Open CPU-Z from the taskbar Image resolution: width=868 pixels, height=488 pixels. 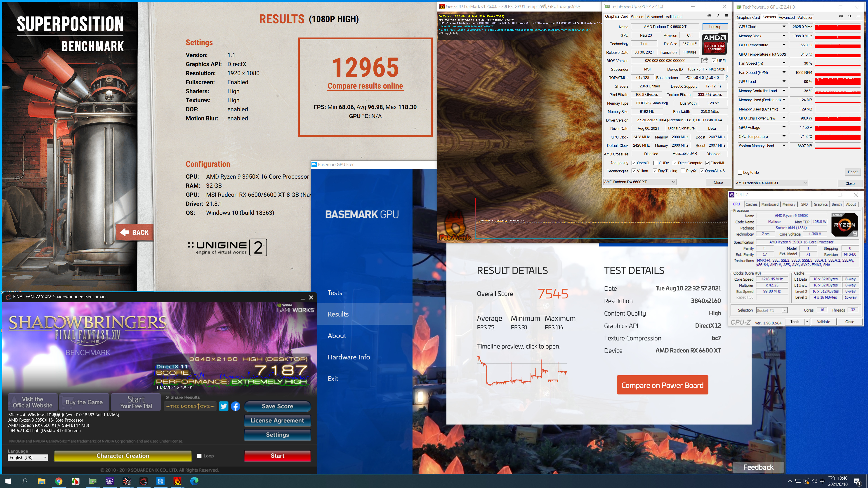(x=109, y=481)
